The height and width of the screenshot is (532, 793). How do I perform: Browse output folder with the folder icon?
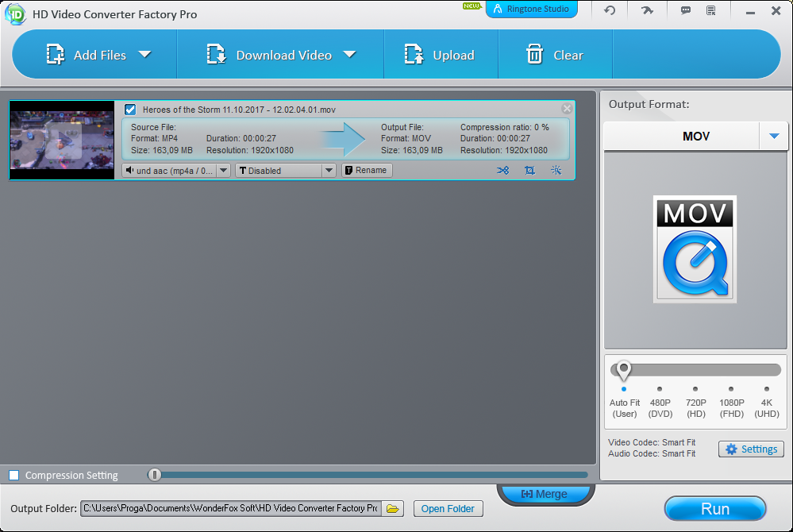pyautogui.click(x=392, y=508)
